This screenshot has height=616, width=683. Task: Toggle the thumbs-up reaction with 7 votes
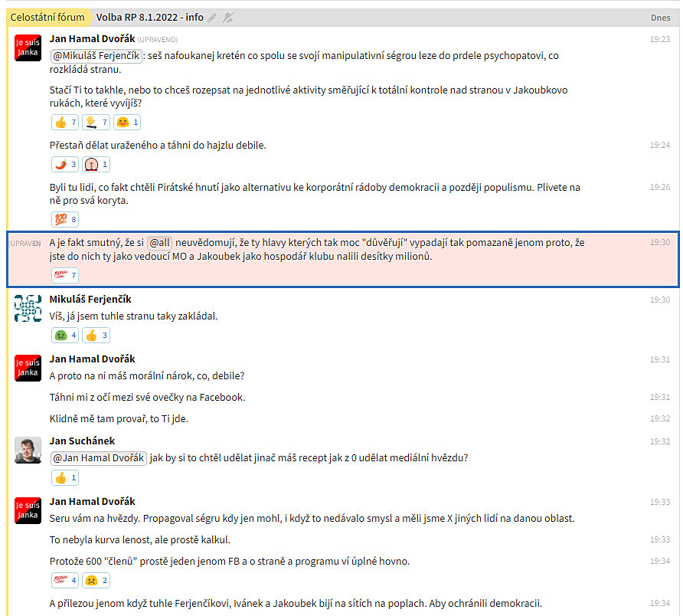65,122
